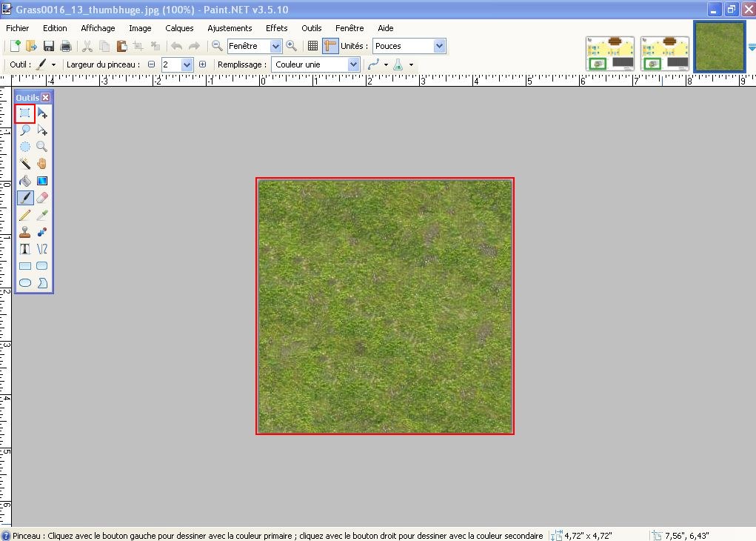Open the zoom level dropdown showing Fenêtre
This screenshot has width=756, height=541.
click(275, 46)
